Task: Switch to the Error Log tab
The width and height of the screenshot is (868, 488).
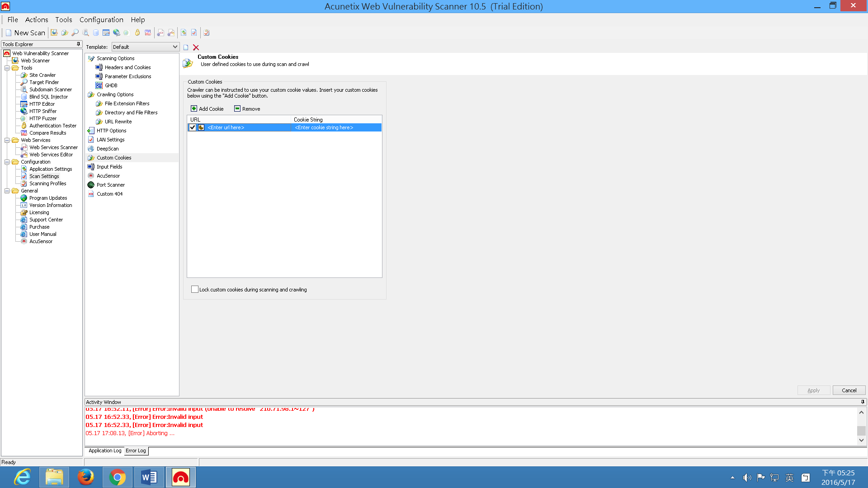Action: click(x=136, y=450)
